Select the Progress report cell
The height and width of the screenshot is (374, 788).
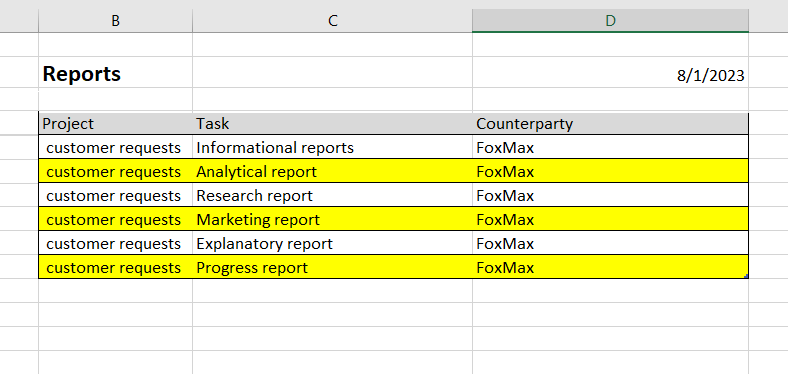click(332, 267)
